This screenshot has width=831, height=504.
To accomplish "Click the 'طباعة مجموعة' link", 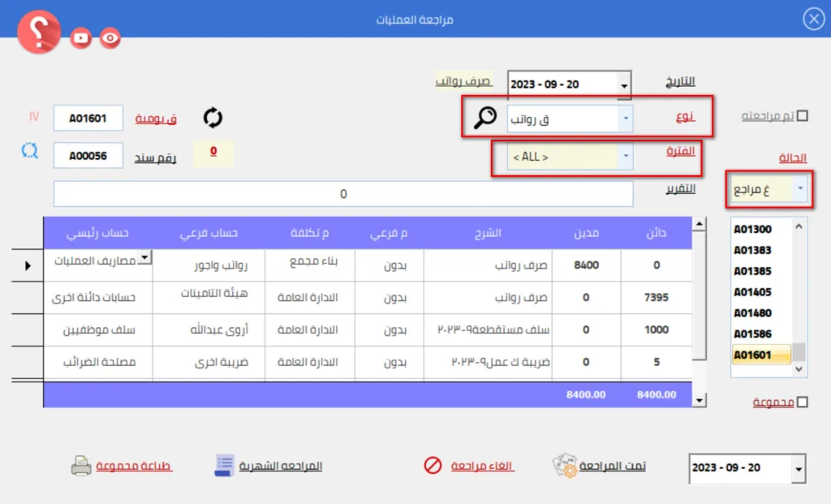I will (134, 466).
